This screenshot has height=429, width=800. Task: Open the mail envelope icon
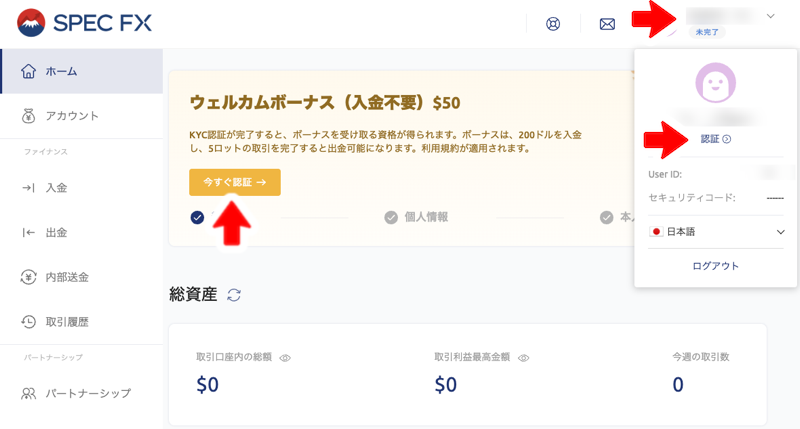click(607, 24)
